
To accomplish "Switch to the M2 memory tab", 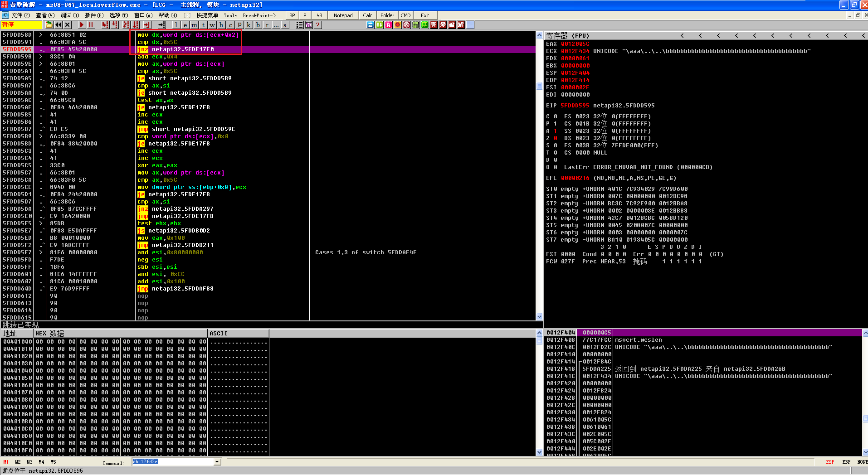I will [x=18, y=462].
